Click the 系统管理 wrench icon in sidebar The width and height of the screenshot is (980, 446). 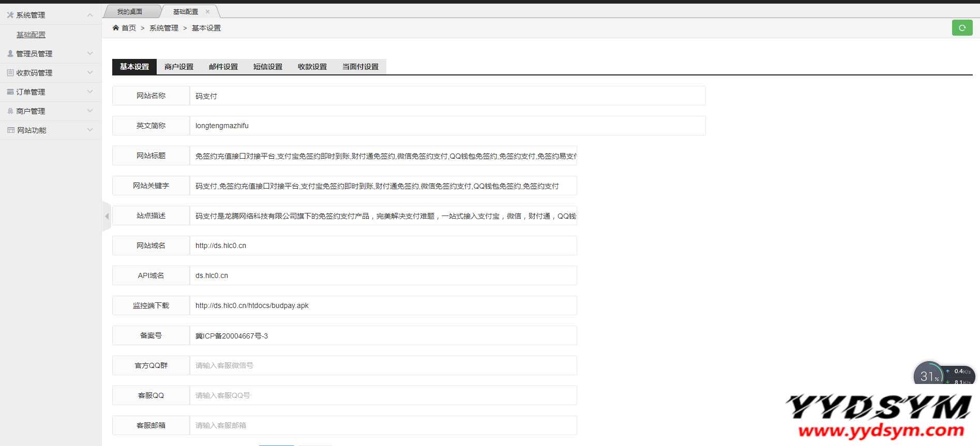tap(10, 15)
